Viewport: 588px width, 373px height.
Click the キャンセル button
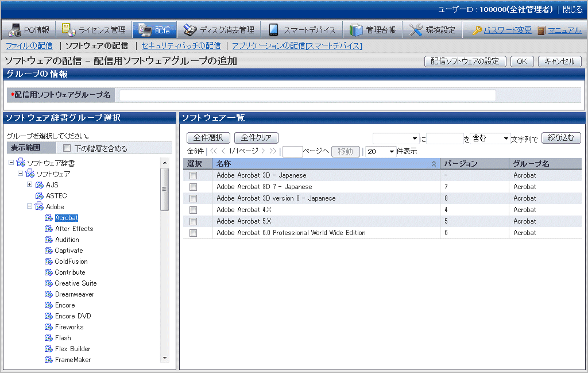(559, 61)
